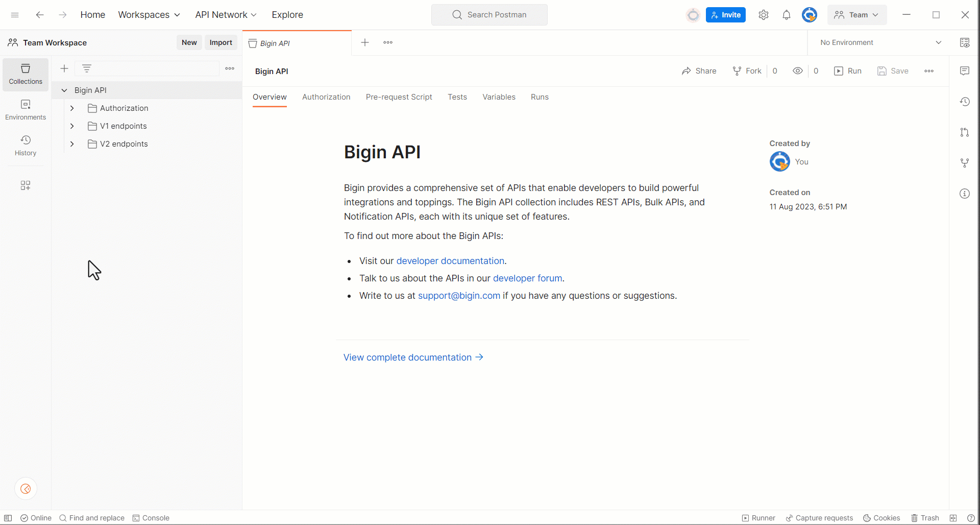Open the hamburger menu icon
This screenshot has width=980, height=525.
tap(15, 15)
